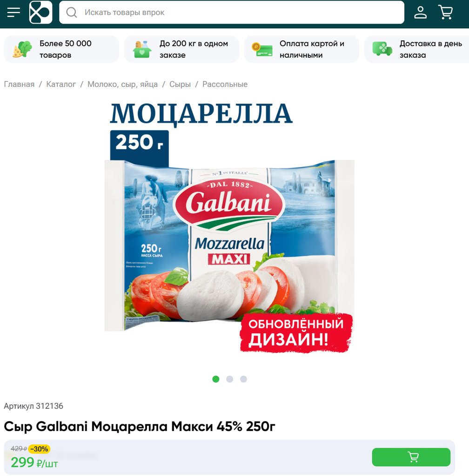Click the vegetables and cheese assortment icon
The width and height of the screenshot is (469, 476).
(x=22, y=49)
